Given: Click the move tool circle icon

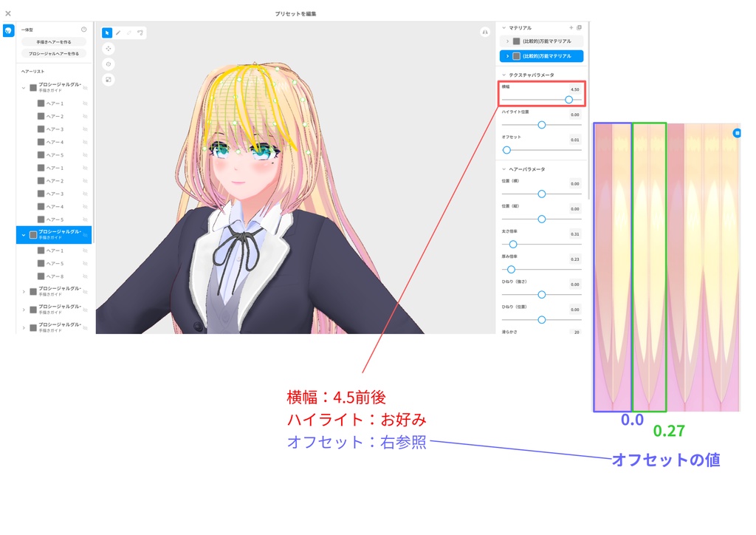Looking at the screenshot, I should (109, 48).
